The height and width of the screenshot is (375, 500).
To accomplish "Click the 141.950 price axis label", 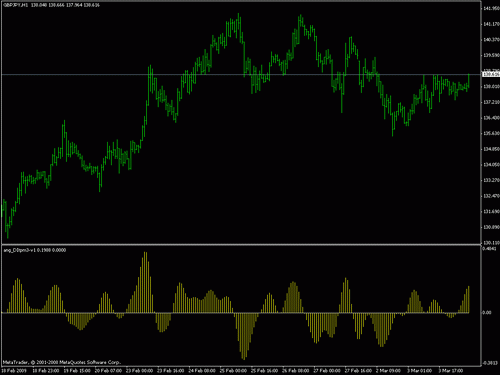I will tap(491, 9).
